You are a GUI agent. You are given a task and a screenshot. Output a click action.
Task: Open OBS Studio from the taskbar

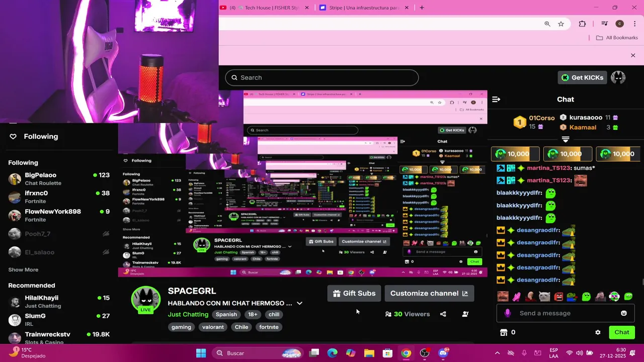[425, 353]
